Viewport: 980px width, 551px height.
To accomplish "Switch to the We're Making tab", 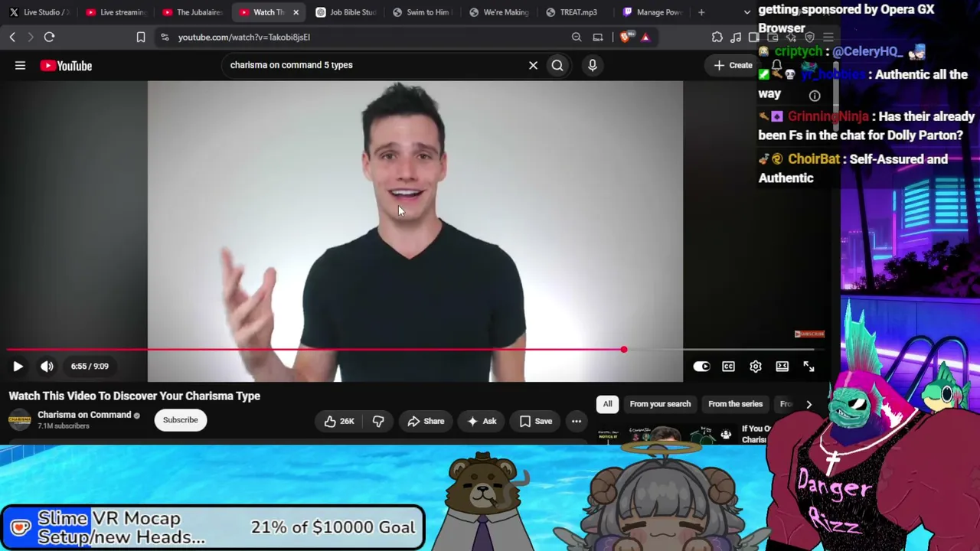I will click(499, 12).
